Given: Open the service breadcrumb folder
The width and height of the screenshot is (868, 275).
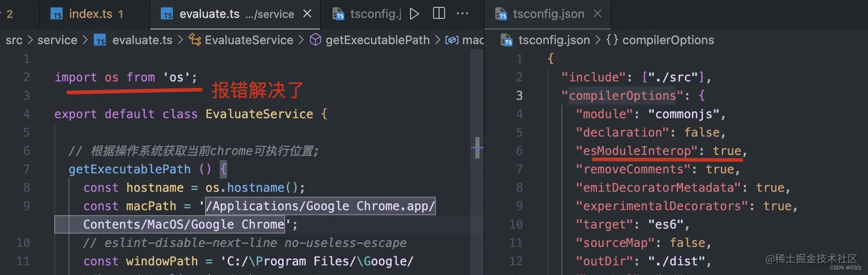Looking at the screenshot, I should click(x=57, y=40).
